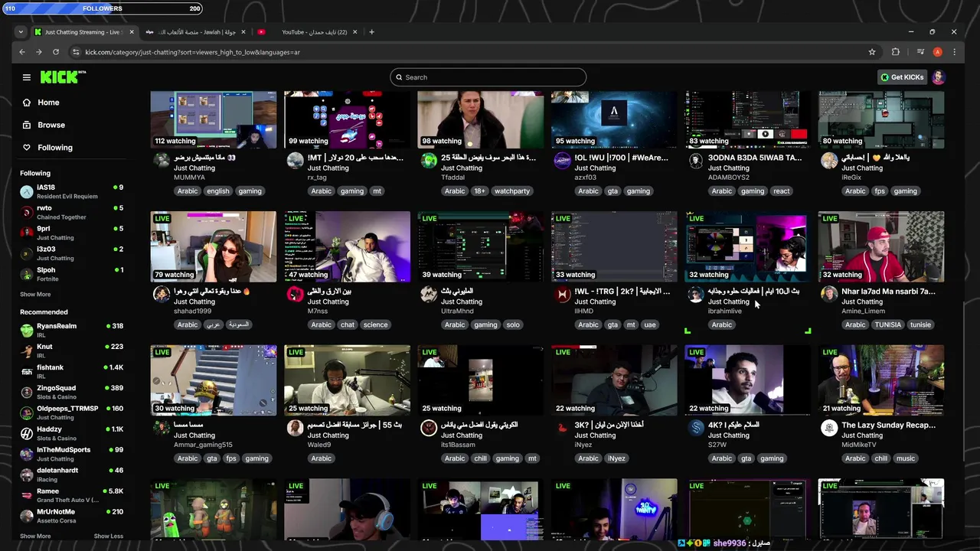
Task: Open recommended channel RyansRealm
Action: pyautogui.click(x=71, y=330)
